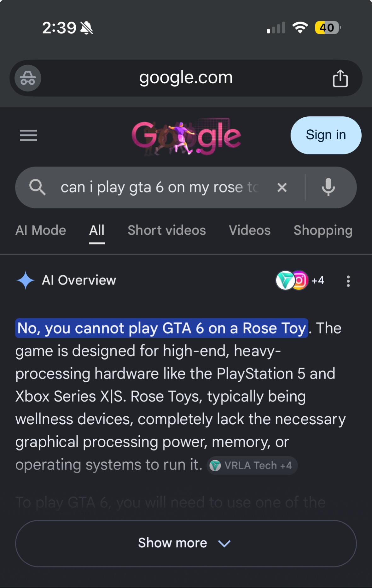Switch to Videos tab
This screenshot has width=372, height=588.
point(250,230)
